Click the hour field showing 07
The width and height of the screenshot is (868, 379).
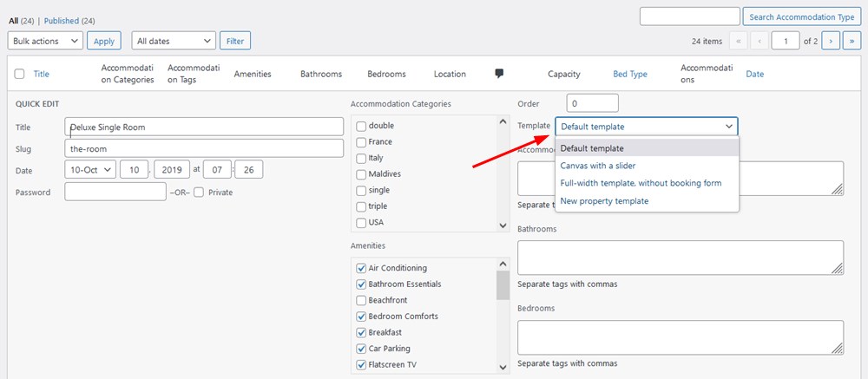click(217, 170)
